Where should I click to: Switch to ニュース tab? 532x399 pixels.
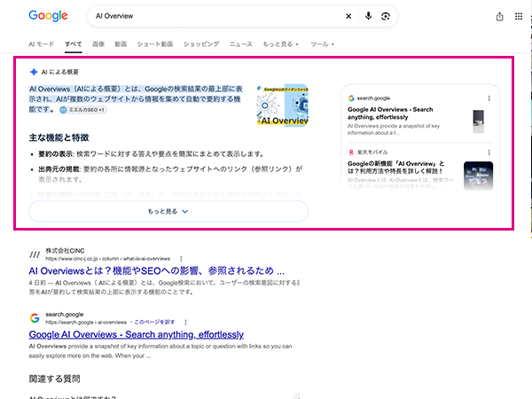(x=241, y=44)
